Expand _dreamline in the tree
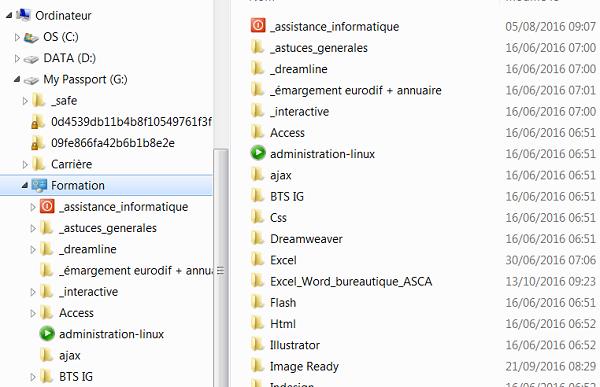 [x=33, y=250]
